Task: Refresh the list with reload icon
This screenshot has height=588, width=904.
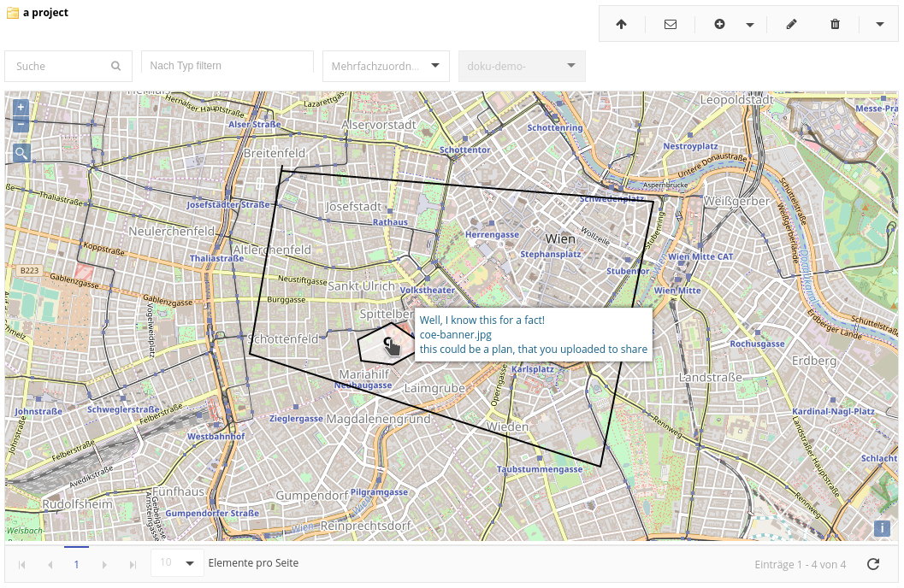Action: (x=873, y=564)
